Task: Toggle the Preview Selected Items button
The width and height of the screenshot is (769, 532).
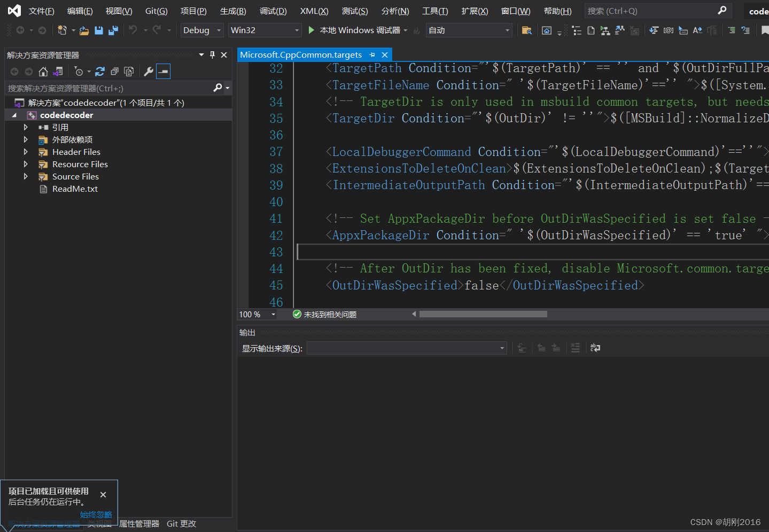Action: point(164,72)
